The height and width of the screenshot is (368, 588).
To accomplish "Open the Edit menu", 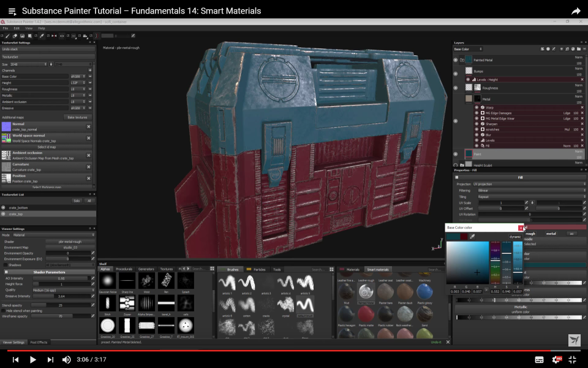I will click(x=17, y=28).
